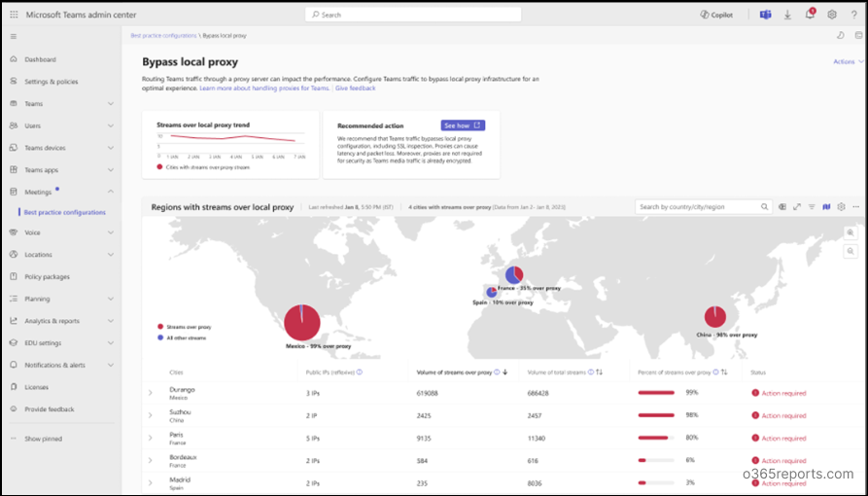Click the Durango 99% progress bar
This screenshot has height=496, width=868.
[x=656, y=393]
